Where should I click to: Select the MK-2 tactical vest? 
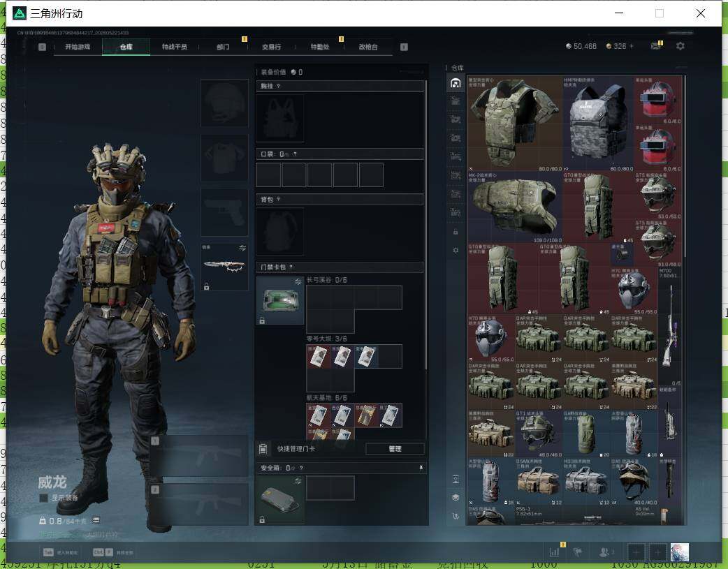tap(514, 207)
